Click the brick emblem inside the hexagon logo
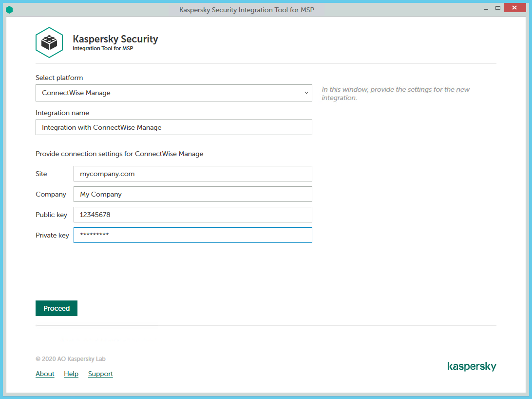Screen dimensions: 532x399 (49, 42)
